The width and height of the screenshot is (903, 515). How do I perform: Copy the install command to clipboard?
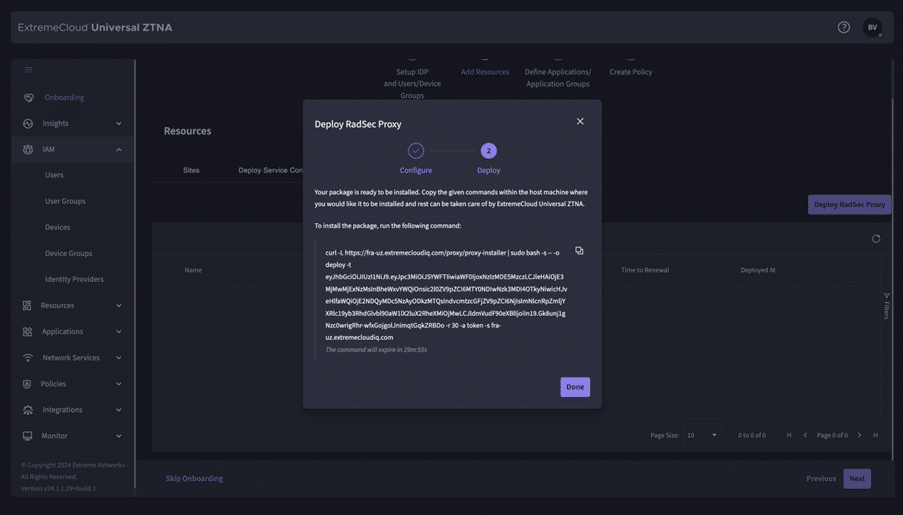tap(579, 251)
